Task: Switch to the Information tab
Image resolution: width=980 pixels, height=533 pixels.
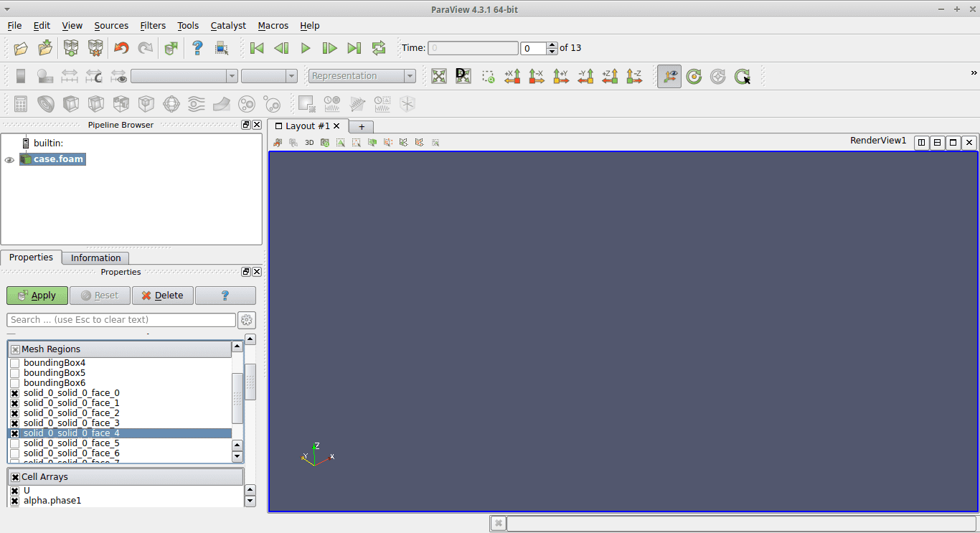Action: pos(95,258)
